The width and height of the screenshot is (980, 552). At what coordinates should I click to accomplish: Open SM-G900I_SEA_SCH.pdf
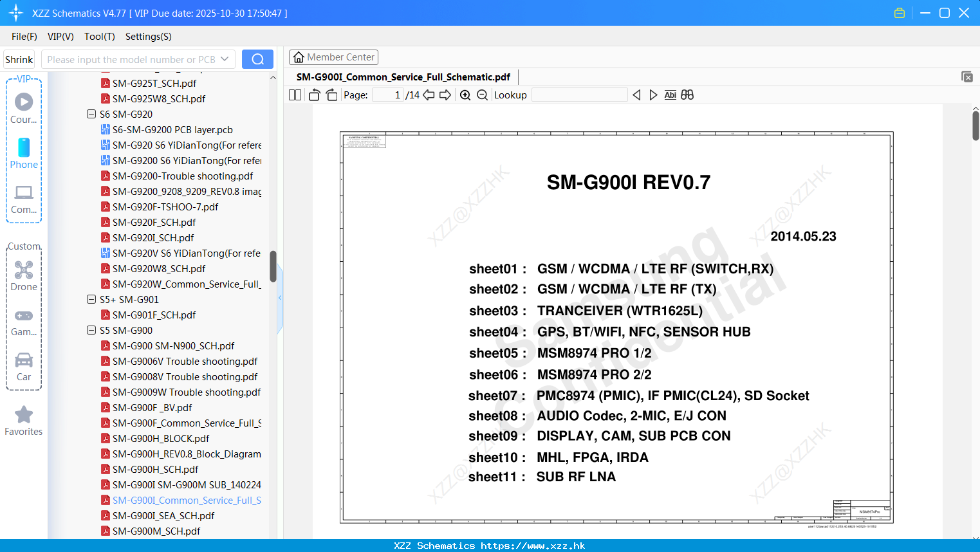click(x=163, y=515)
